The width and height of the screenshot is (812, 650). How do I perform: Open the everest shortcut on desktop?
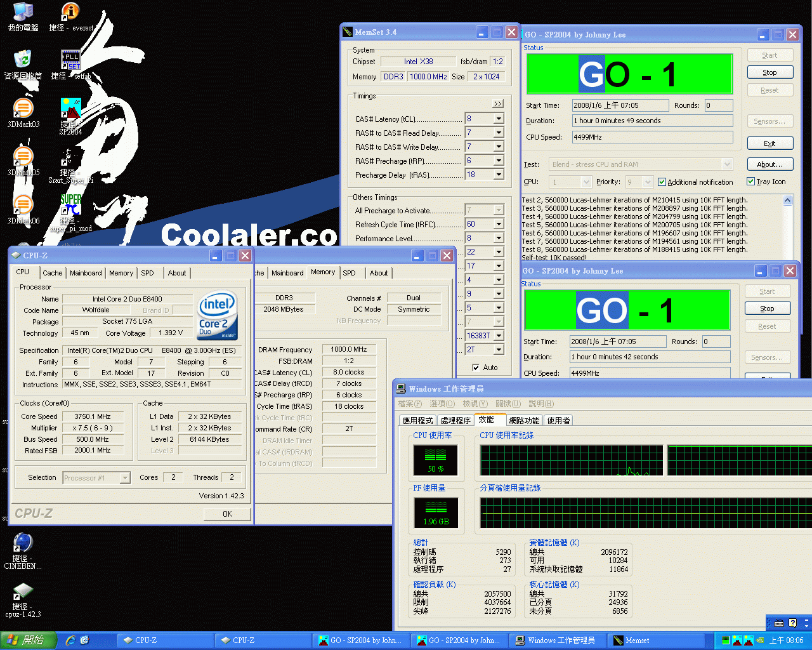[70, 17]
